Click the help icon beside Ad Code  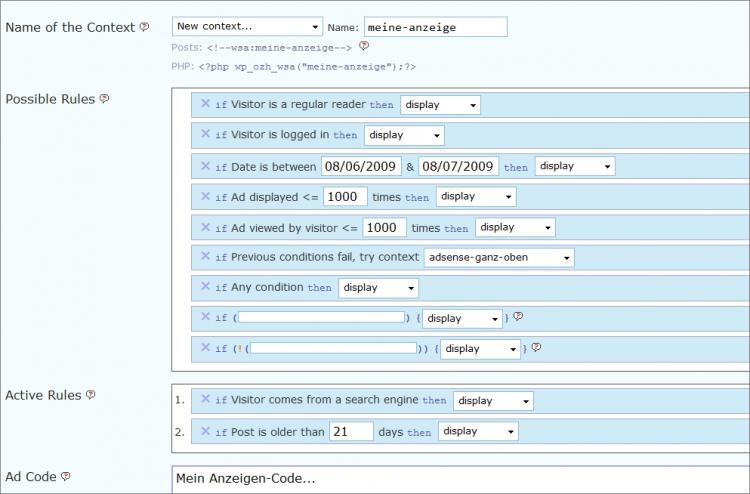tap(66, 477)
